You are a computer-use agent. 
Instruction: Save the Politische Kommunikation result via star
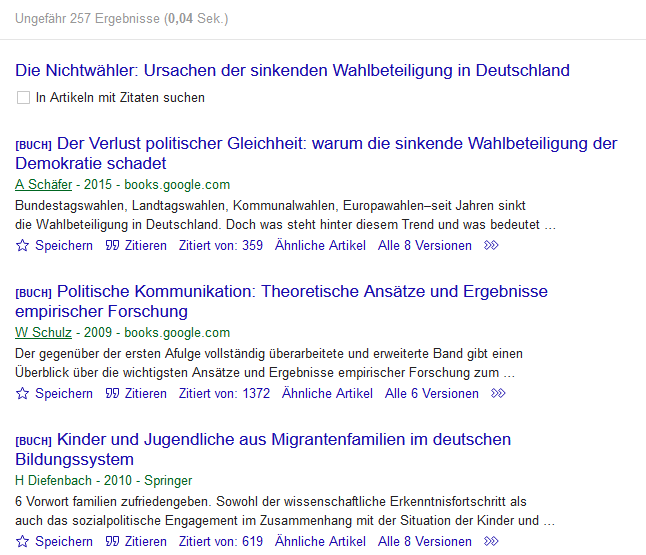point(23,393)
